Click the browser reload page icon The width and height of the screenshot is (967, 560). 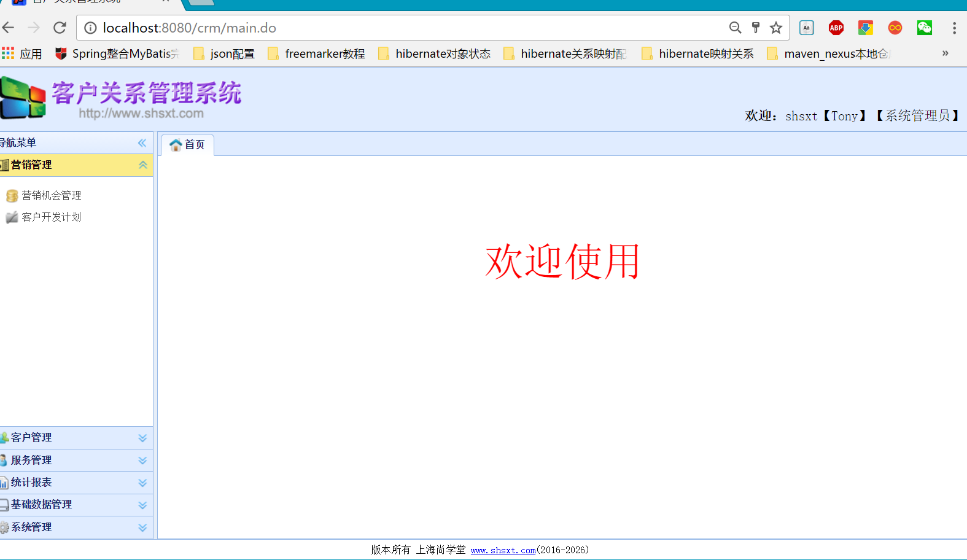(x=60, y=28)
